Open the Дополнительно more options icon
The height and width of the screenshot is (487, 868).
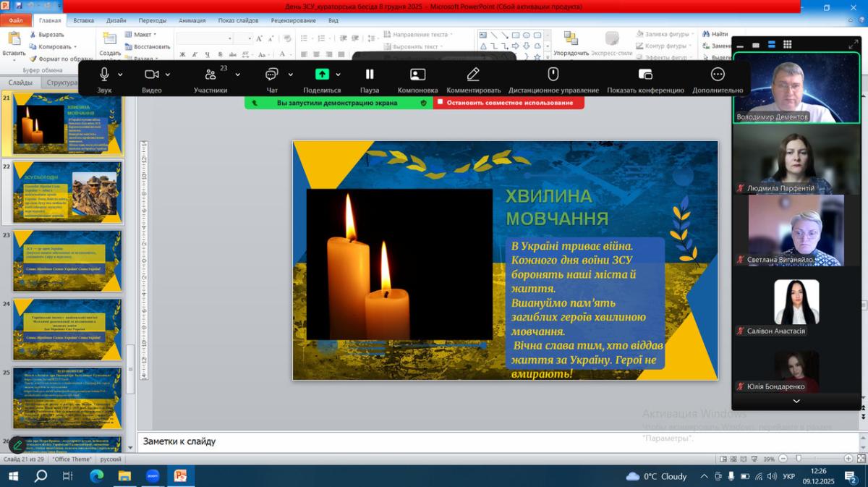pyautogui.click(x=718, y=75)
